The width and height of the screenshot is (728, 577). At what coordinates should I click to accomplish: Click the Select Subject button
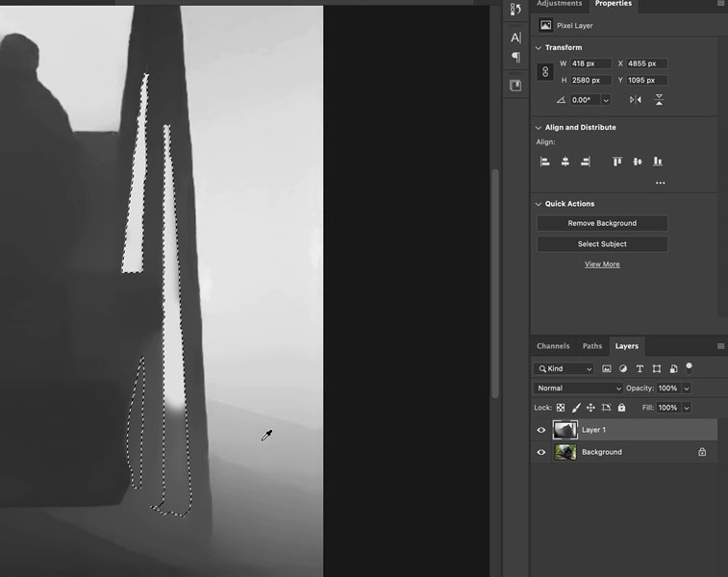click(x=602, y=244)
